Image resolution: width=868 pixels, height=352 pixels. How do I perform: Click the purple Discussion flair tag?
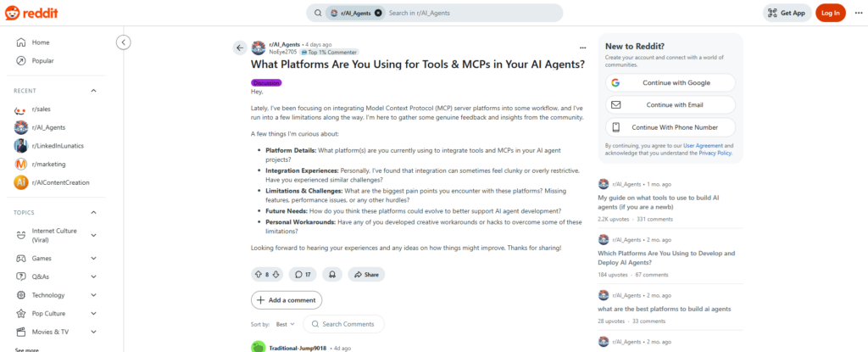266,82
